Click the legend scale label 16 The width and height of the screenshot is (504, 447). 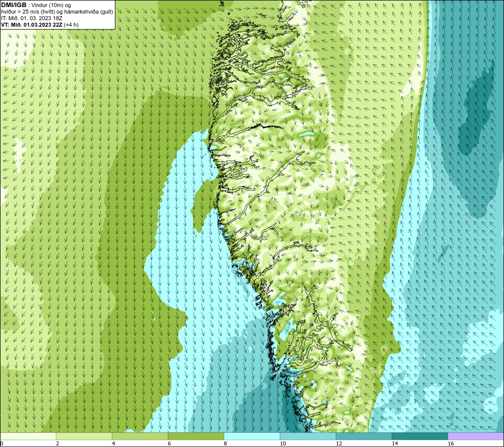(451, 443)
